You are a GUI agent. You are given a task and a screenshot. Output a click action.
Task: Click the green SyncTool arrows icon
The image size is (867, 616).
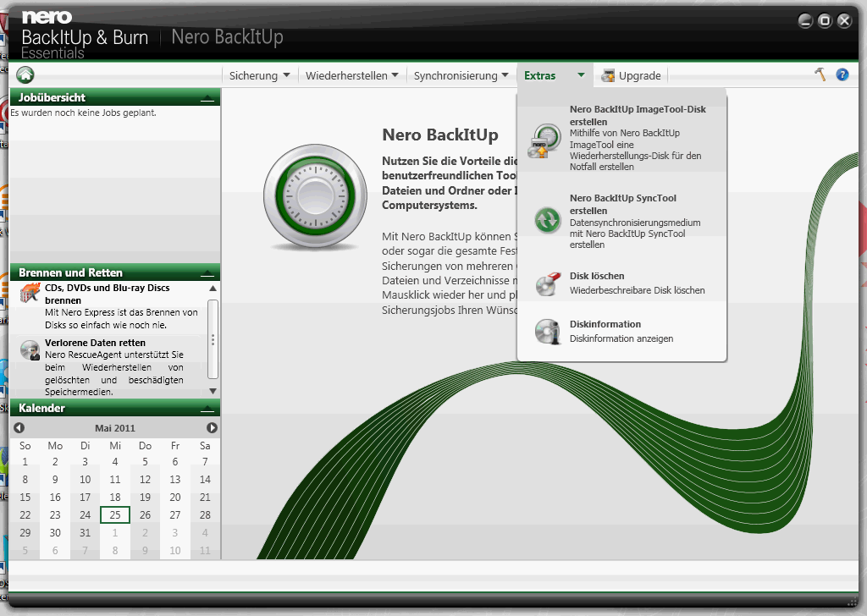[x=548, y=220]
